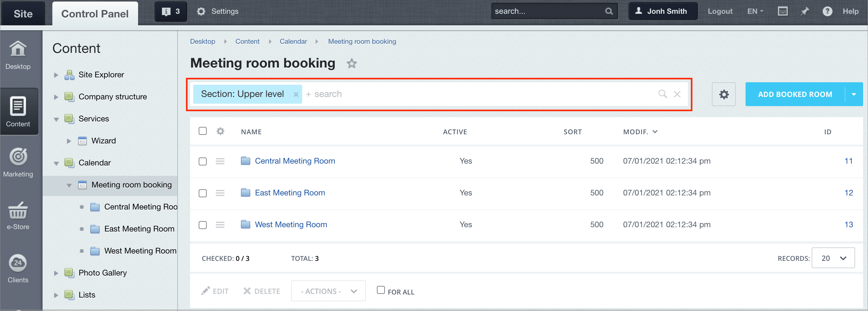868x311 pixels.
Task: Add page to favorites with star icon
Action: (351, 63)
